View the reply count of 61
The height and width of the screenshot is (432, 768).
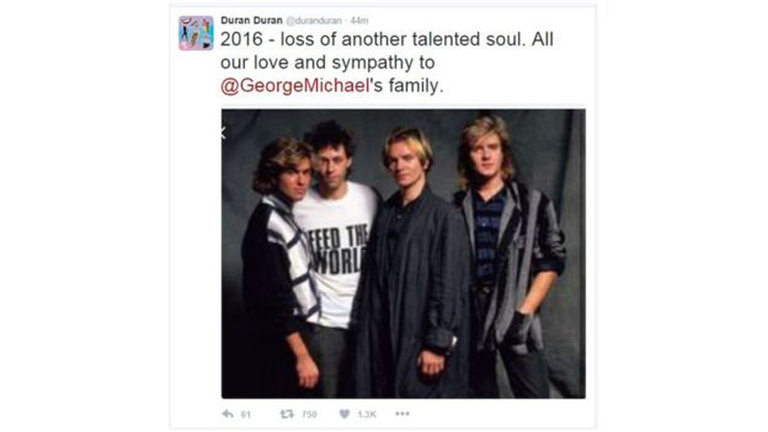246,415
